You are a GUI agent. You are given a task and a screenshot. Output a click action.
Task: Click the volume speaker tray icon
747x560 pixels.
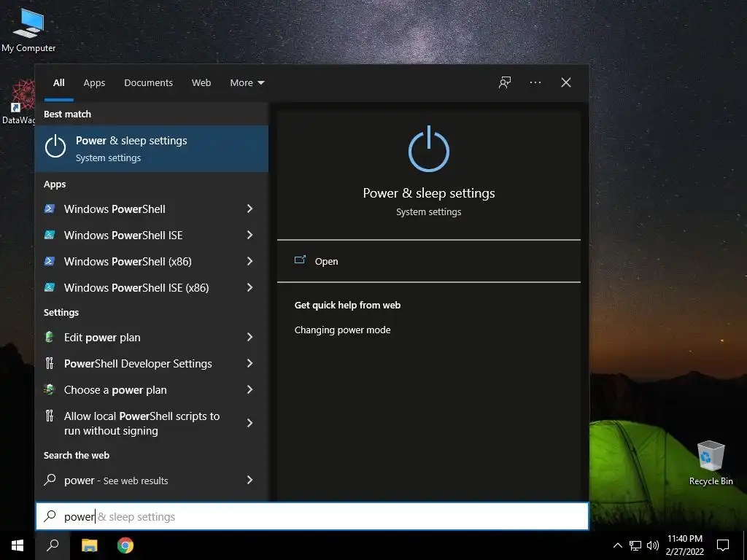tap(653, 545)
